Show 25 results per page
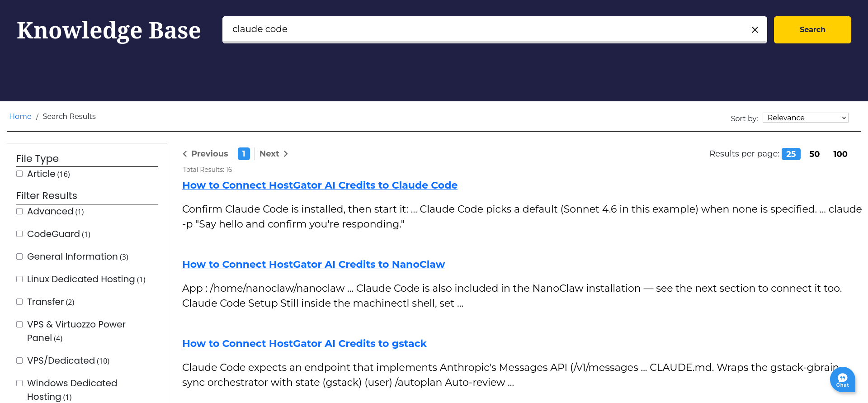Image resolution: width=868 pixels, height=403 pixels. coord(791,154)
